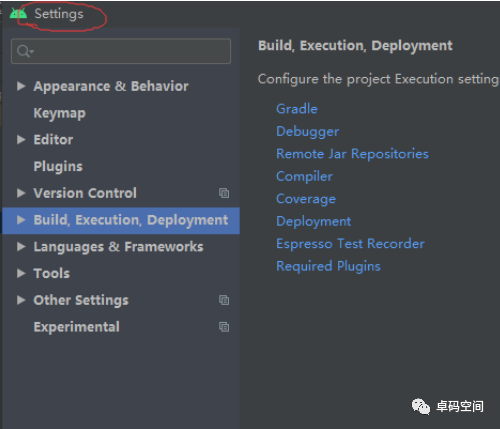The height and width of the screenshot is (429, 500).
Task: Open the Compiler link
Action: (304, 177)
